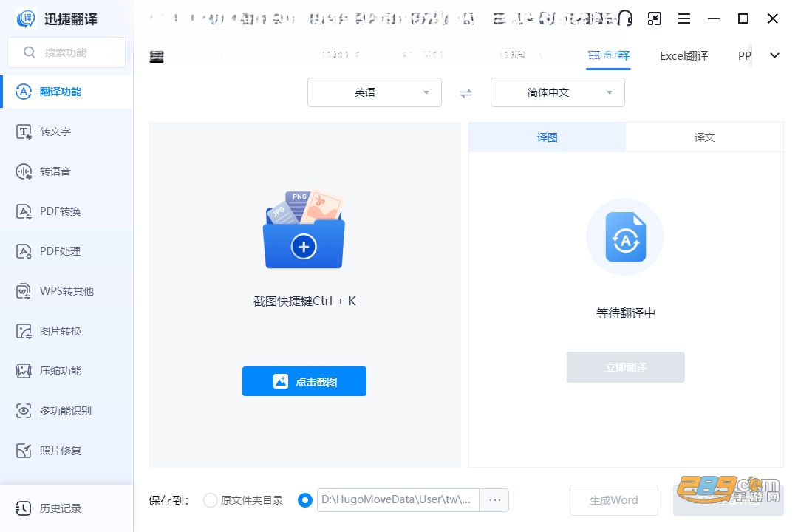The height and width of the screenshot is (532, 798).
Task: Switch to the Excel翻译 tab
Action: (684, 56)
